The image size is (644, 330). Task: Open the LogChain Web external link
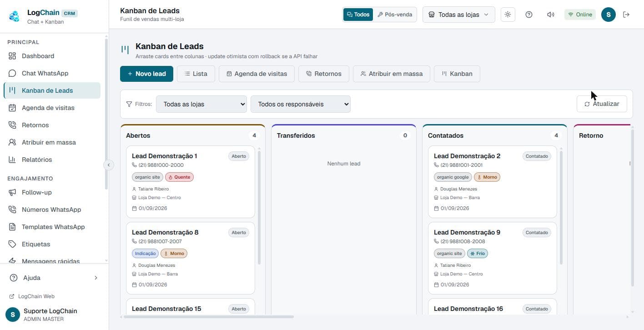coord(32,296)
